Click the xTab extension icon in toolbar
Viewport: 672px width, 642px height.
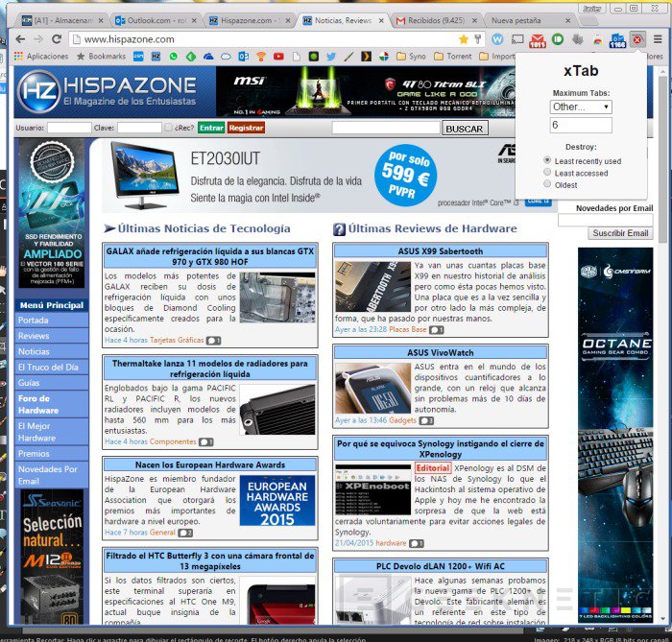pos(636,39)
